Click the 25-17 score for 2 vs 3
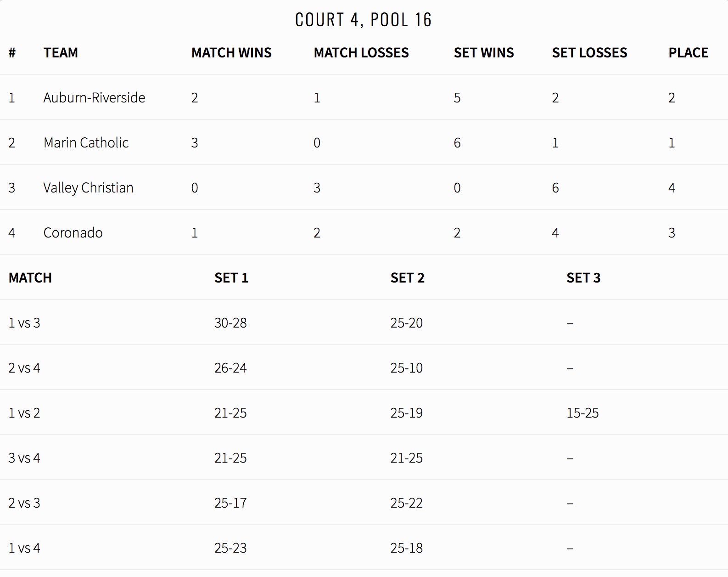 pyautogui.click(x=230, y=503)
